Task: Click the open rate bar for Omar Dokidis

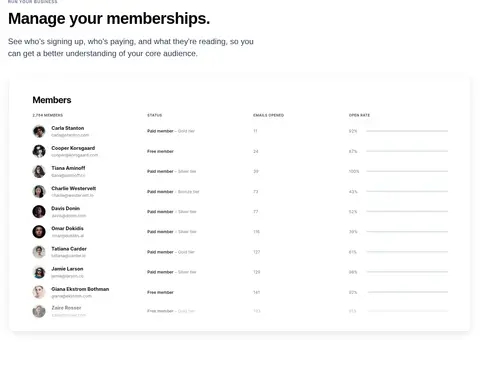Action: (x=407, y=232)
